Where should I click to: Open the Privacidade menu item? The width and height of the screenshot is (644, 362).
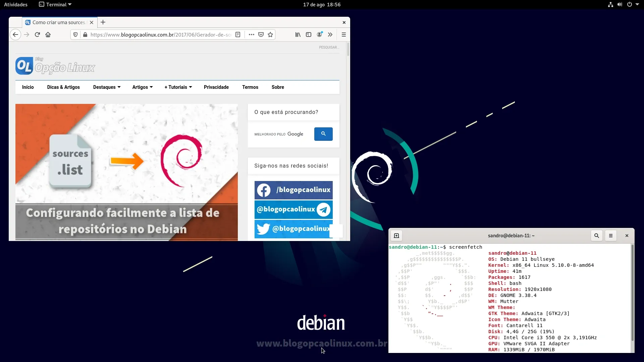[216, 87]
